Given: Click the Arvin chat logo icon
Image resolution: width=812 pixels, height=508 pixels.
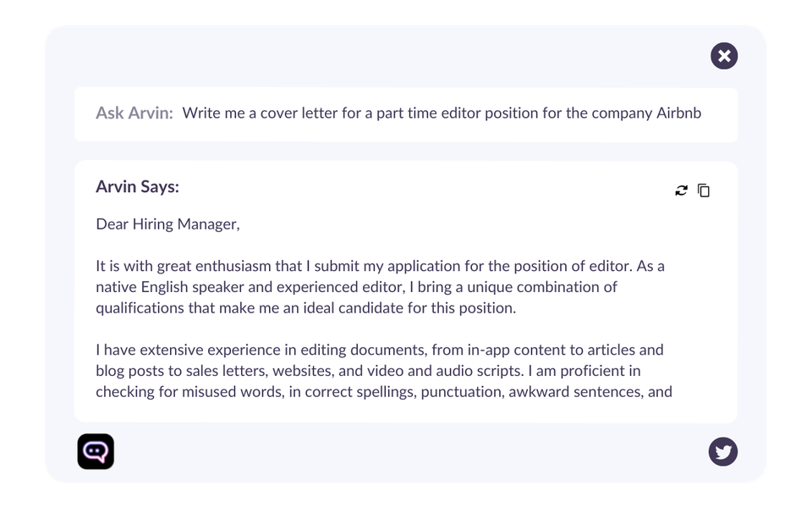Looking at the screenshot, I should (x=96, y=451).
